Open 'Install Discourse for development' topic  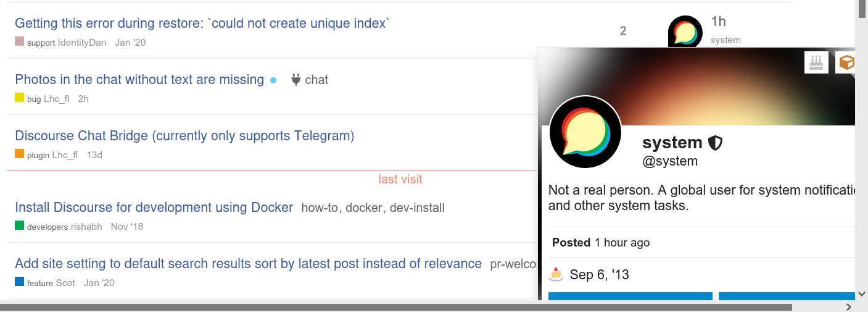tap(154, 208)
